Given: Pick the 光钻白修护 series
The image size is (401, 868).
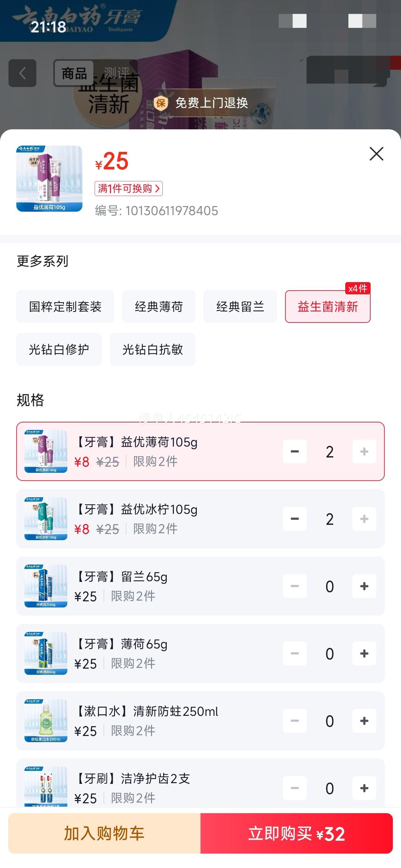Looking at the screenshot, I should (59, 349).
